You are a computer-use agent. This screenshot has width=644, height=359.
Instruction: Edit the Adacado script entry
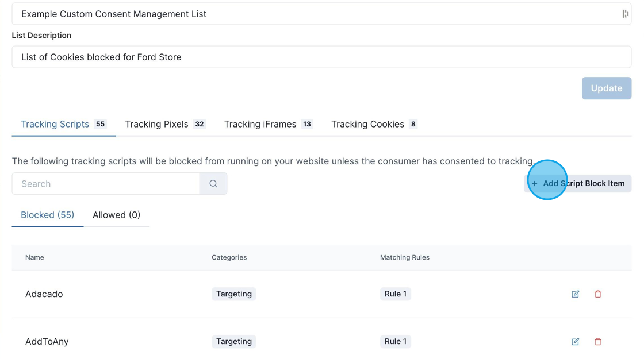[576, 294]
